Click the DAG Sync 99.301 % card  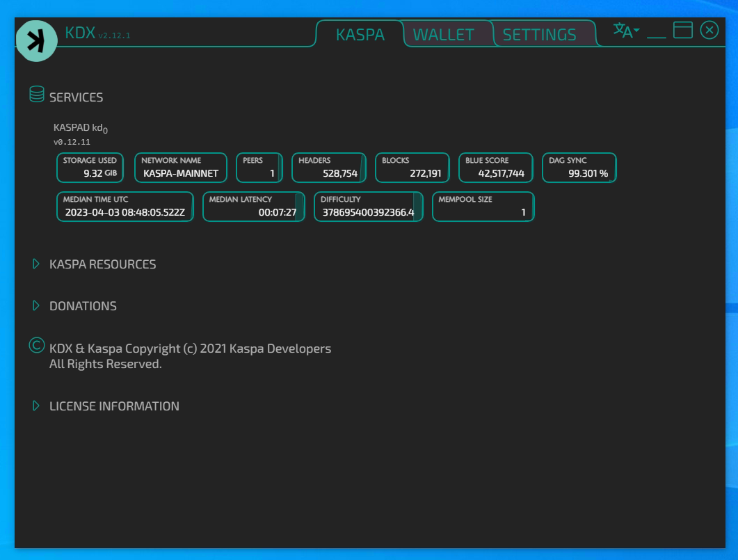tap(579, 168)
